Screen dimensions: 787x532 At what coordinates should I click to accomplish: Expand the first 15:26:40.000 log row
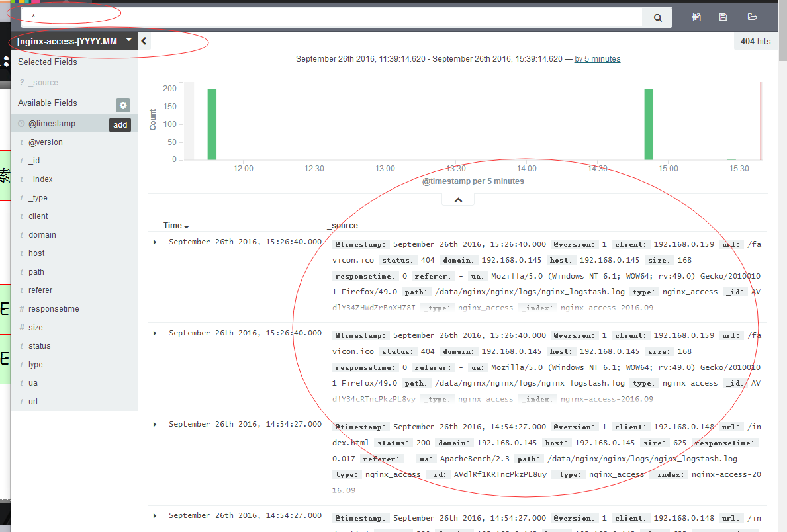(x=155, y=242)
